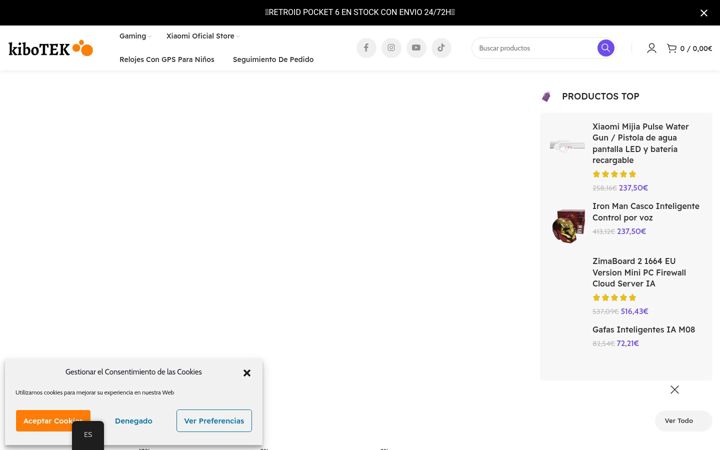Viewport: 720px width, 450px height.
Task: Click the 516,43€ ZimaBoard price
Action: click(x=634, y=311)
